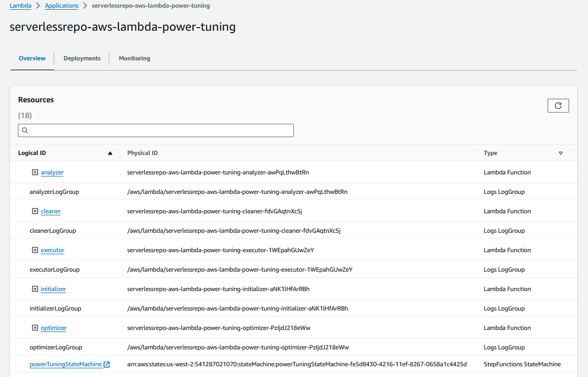The height and width of the screenshot is (377, 588).
Task: Click the Resources panel heading
Action: click(x=36, y=100)
